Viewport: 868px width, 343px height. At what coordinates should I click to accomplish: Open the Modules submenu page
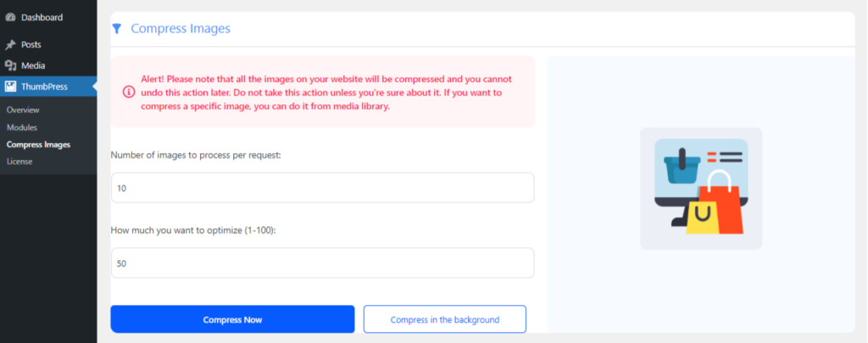pyautogui.click(x=22, y=127)
